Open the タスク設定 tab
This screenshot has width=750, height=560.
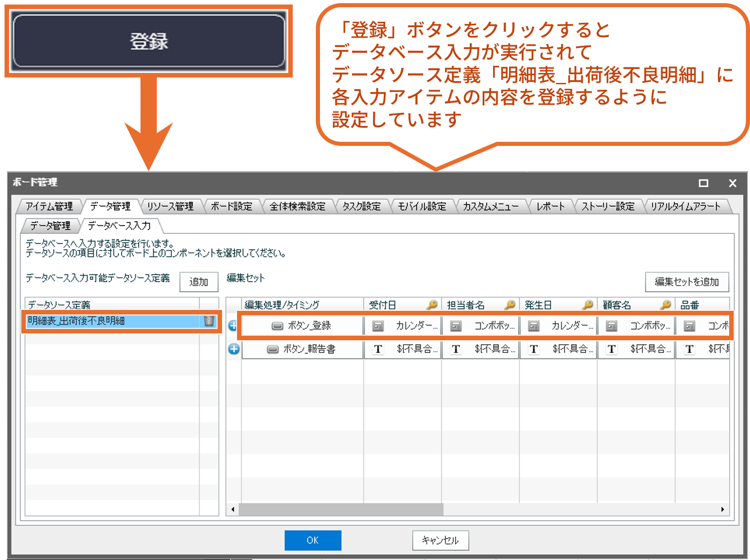pos(361,207)
